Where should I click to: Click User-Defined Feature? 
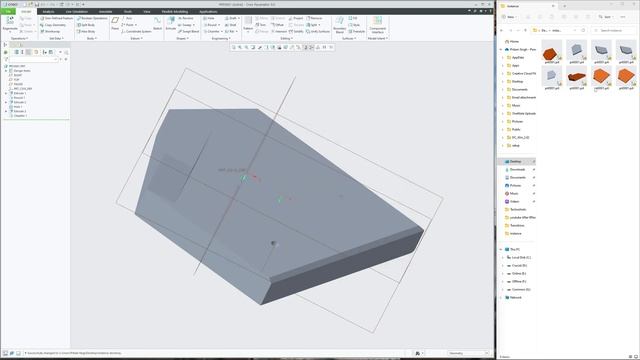point(57,18)
